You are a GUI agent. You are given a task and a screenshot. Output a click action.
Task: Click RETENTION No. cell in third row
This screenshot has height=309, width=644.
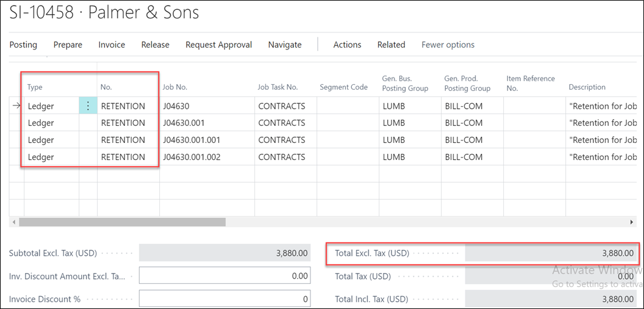123,140
